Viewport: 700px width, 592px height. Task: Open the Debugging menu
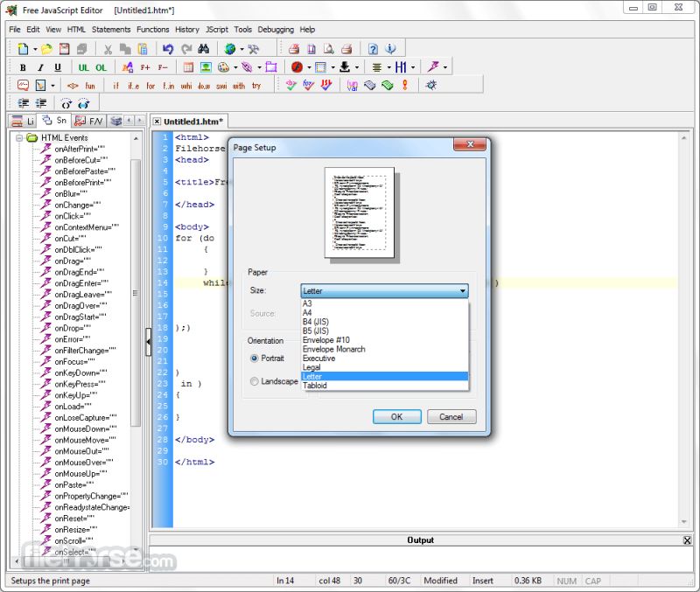coord(276,29)
